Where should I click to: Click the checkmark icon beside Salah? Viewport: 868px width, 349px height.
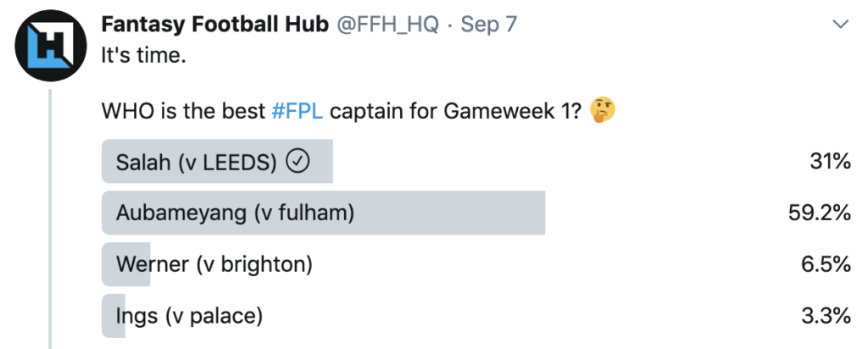pyautogui.click(x=298, y=162)
